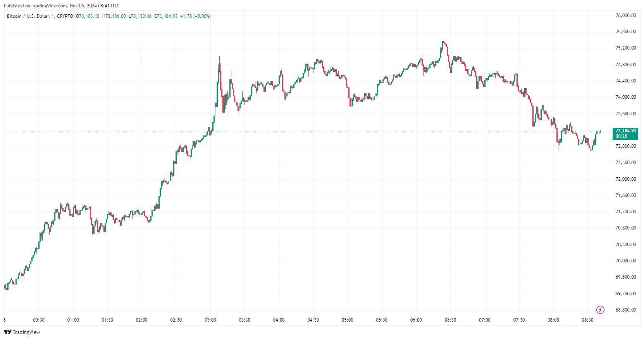Screen dimensions: 644x339
Task: Click the 73,600.00 price axis label
Action: [626, 114]
